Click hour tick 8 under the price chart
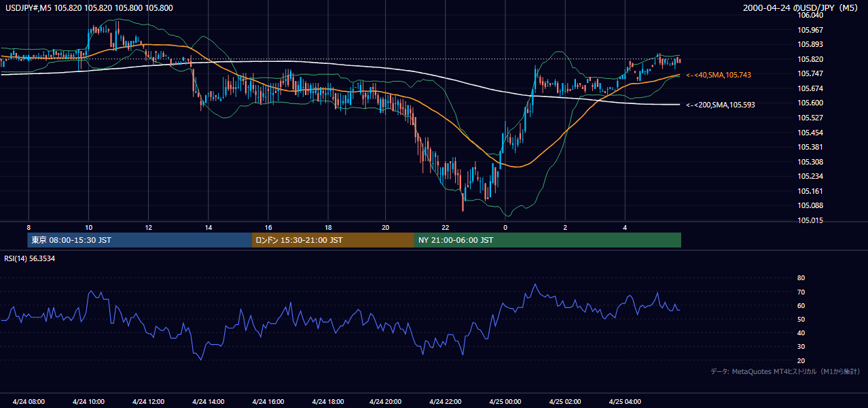 click(x=29, y=227)
